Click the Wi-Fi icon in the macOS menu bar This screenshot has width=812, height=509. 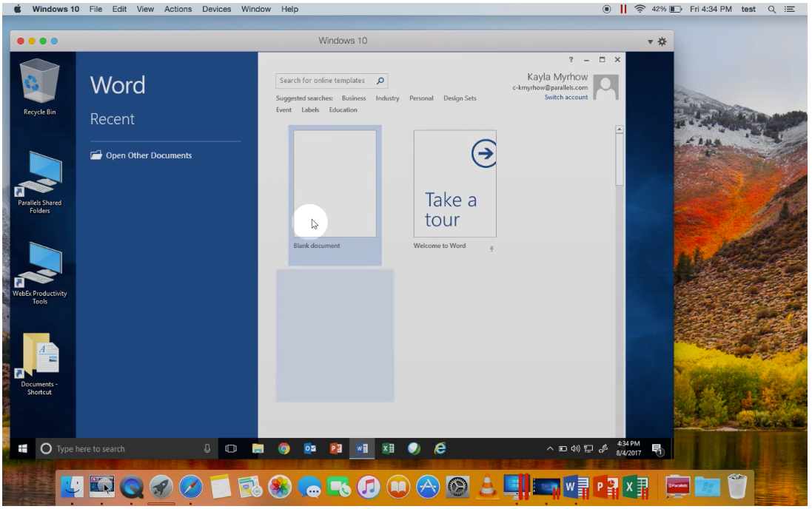pos(640,10)
